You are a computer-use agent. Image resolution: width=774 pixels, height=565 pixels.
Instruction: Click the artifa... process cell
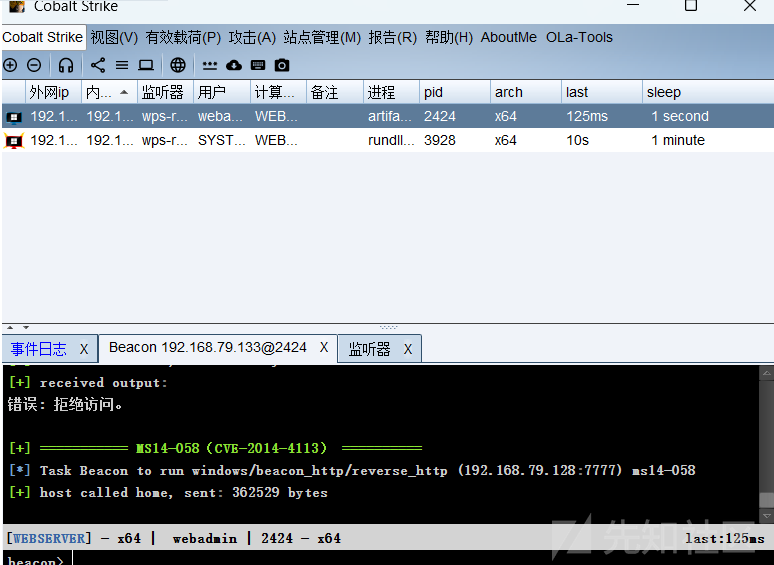pyautogui.click(x=390, y=116)
